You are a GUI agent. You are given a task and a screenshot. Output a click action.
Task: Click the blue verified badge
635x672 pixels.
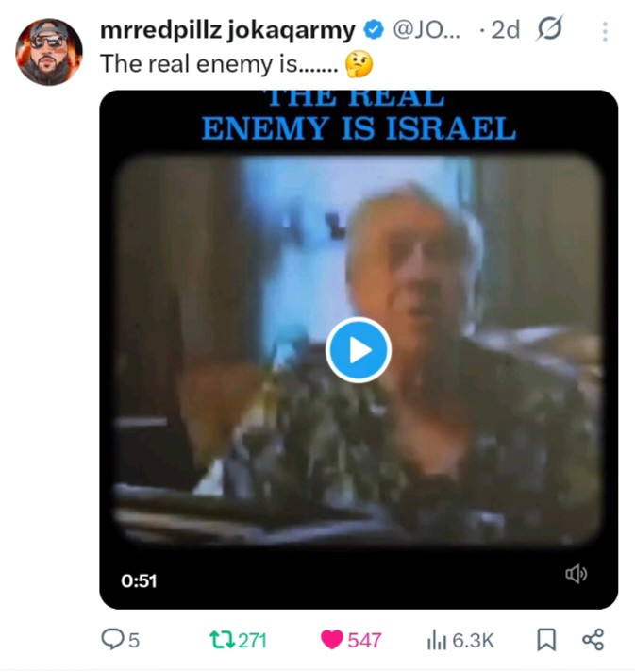pyautogui.click(x=374, y=30)
